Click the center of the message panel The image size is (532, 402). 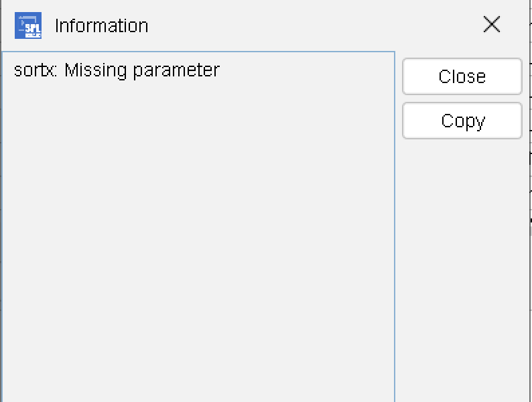[x=198, y=226]
